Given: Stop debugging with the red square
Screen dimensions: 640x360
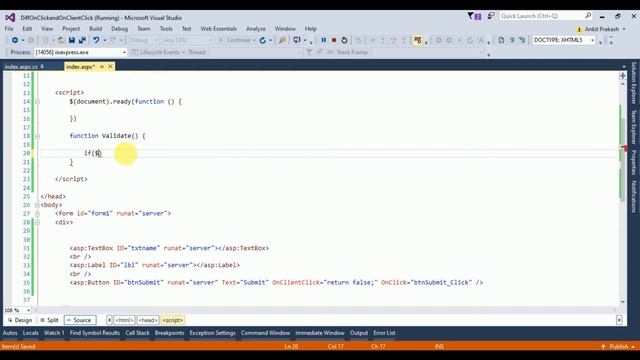Looking at the screenshot, I should (333, 40).
